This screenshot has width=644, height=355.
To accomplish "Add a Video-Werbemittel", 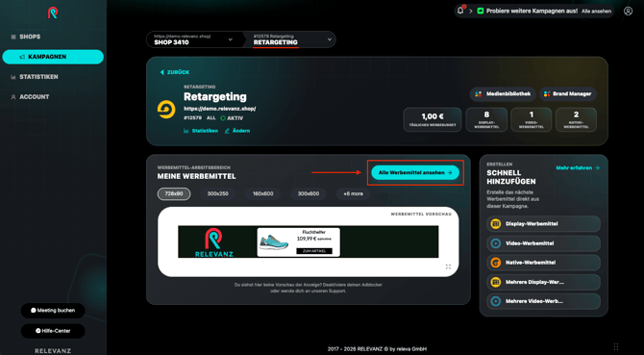I will [x=543, y=243].
